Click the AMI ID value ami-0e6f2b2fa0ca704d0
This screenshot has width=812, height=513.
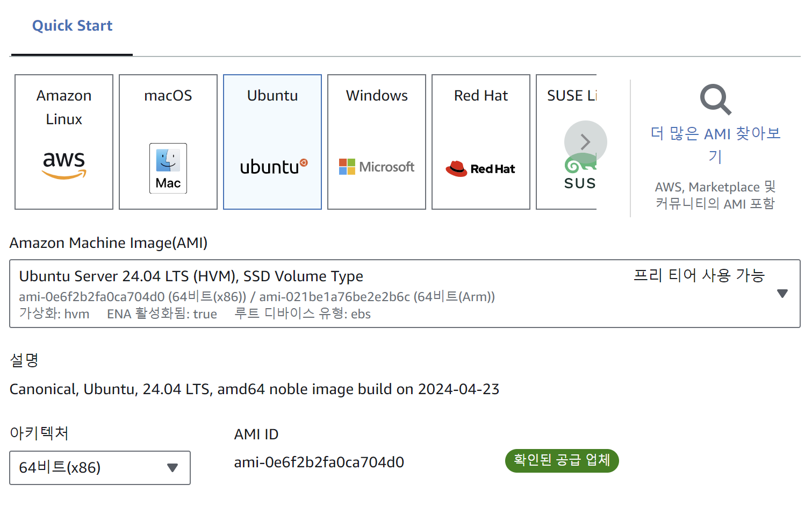pos(319,462)
